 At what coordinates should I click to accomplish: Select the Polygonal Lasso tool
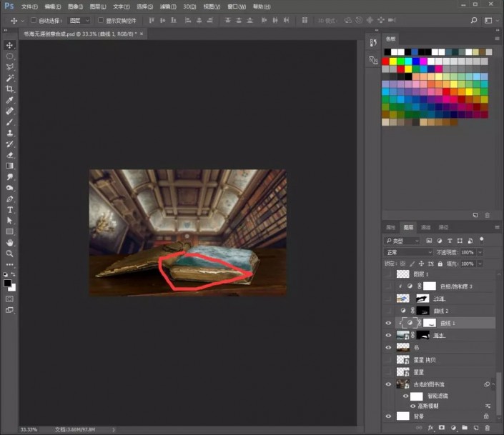9,67
